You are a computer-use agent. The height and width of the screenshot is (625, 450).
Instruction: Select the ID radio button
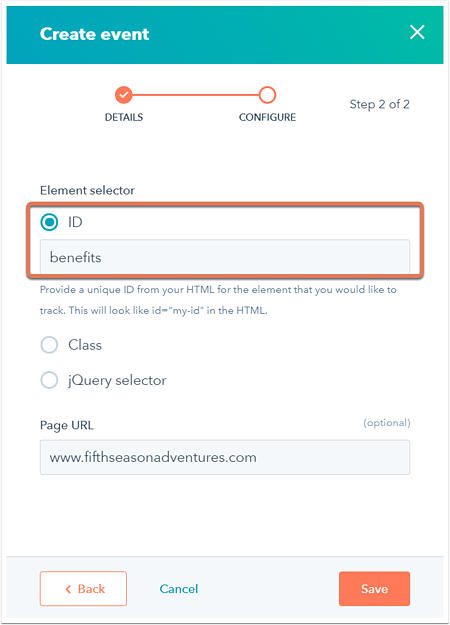49,222
